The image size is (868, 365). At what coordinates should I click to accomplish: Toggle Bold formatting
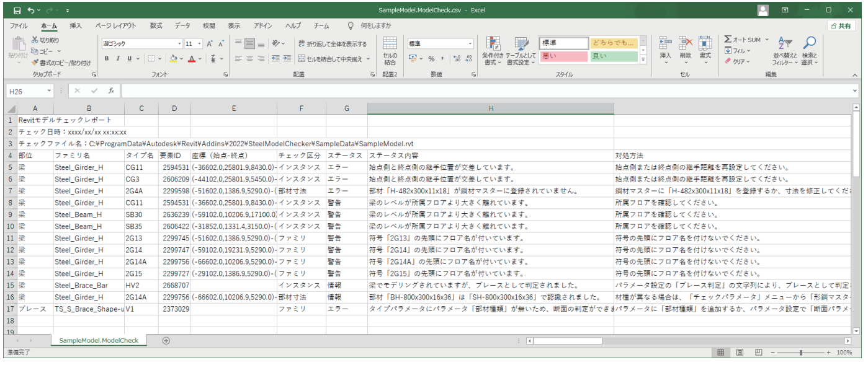click(107, 59)
